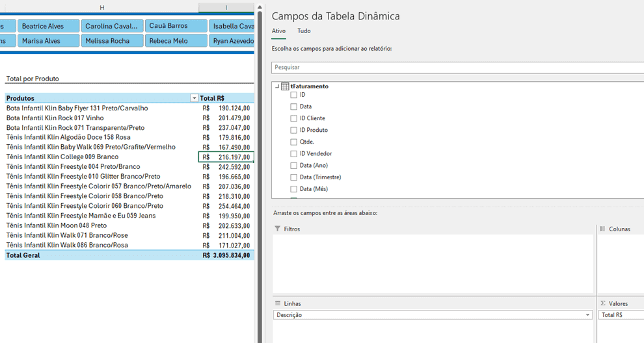Check the ID field checkbox
This screenshot has width=644, height=343.
293,95
